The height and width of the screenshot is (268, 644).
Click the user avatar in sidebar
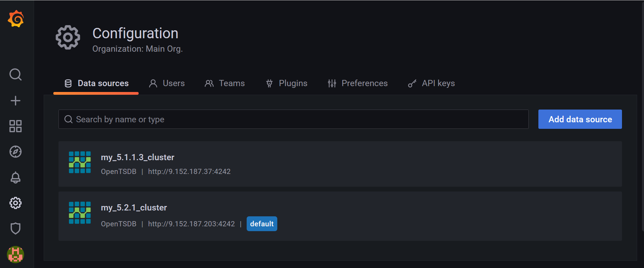tap(15, 255)
